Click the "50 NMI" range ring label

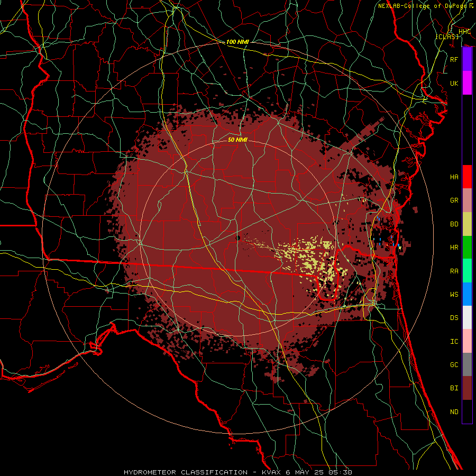[237, 140]
